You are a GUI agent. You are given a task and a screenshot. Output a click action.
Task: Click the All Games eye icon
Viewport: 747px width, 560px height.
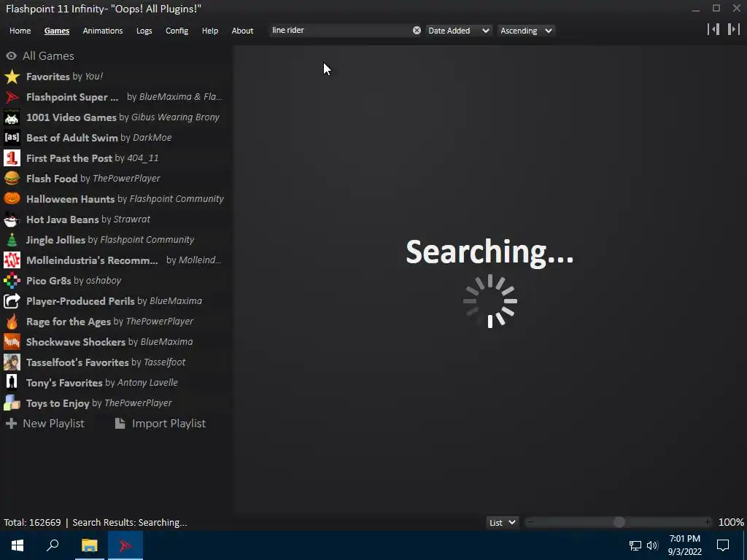(11, 56)
